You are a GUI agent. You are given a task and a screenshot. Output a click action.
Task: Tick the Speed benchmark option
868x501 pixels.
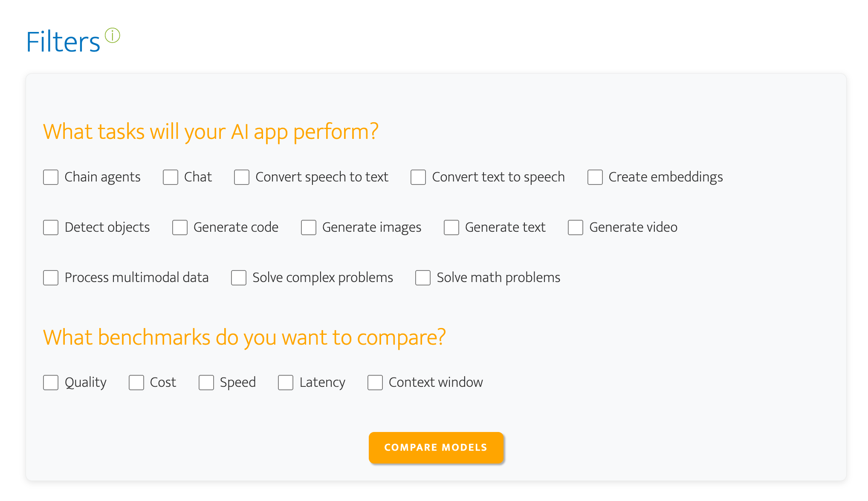pyautogui.click(x=206, y=383)
